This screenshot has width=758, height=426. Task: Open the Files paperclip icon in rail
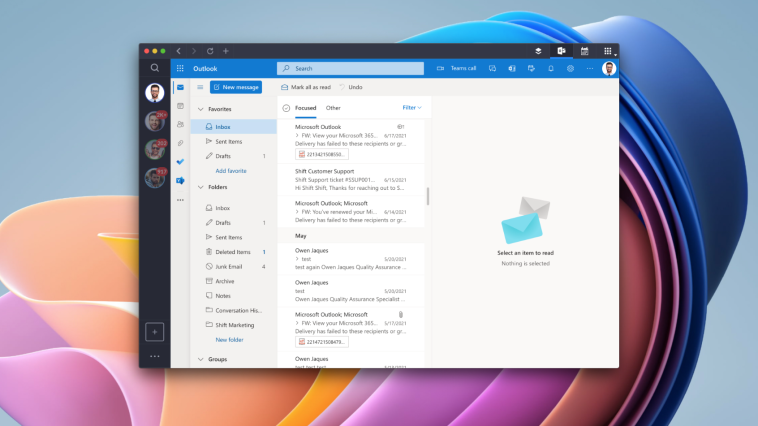click(x=180, y=143)
